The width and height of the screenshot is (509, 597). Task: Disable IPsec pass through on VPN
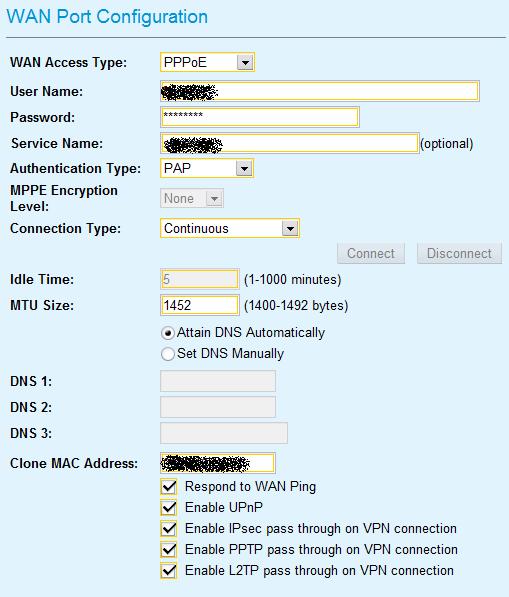(169, 529)
